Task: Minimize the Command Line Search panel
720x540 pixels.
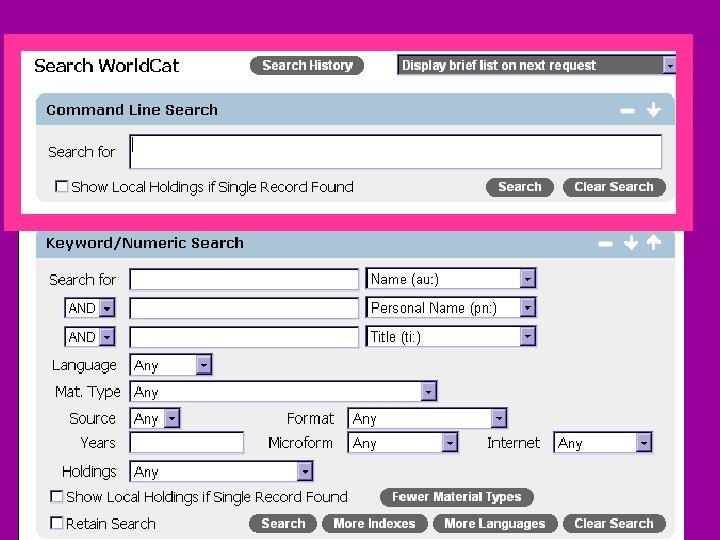Action: (627, 111)
